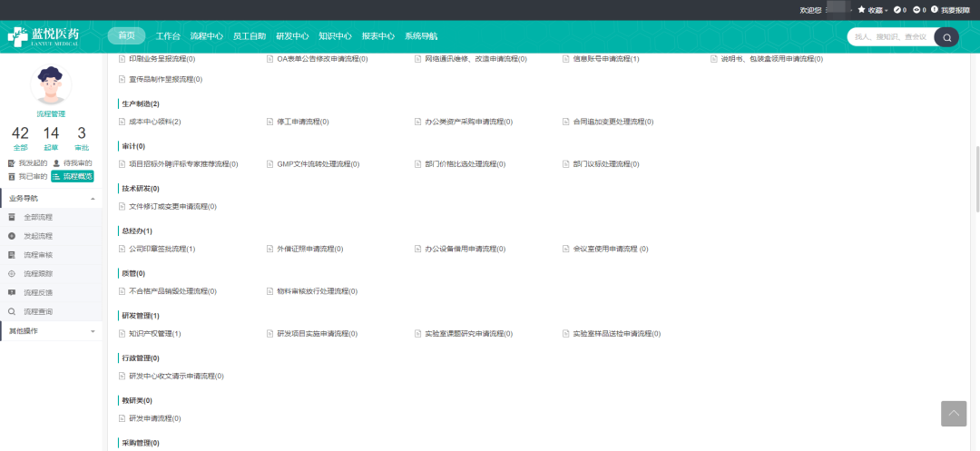
Task: Open 实验室样品送检申请流程(0)
Action: point(617,334)
